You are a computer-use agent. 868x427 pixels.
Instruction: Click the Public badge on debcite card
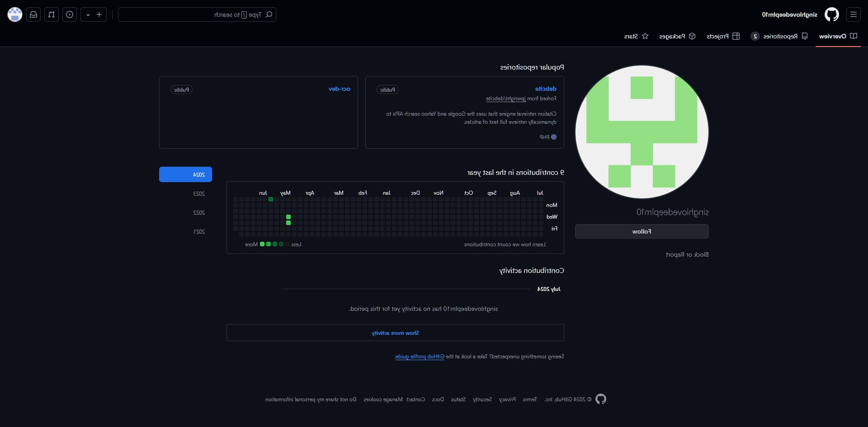[x=387, y=89]
